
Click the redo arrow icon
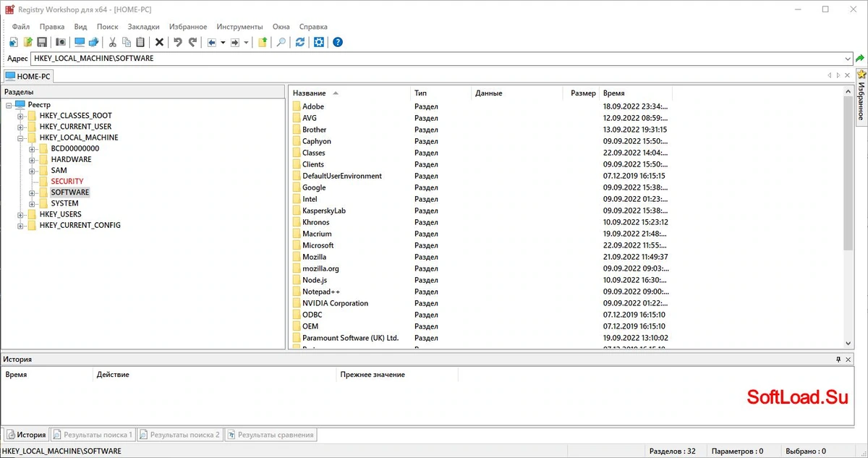coord(192,42)
